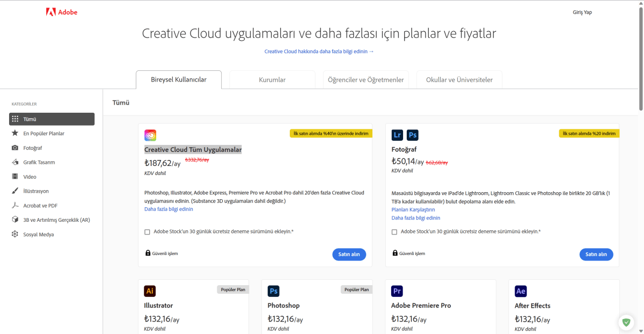Click the ₺50,14/ay price

[x=408, y=162]
